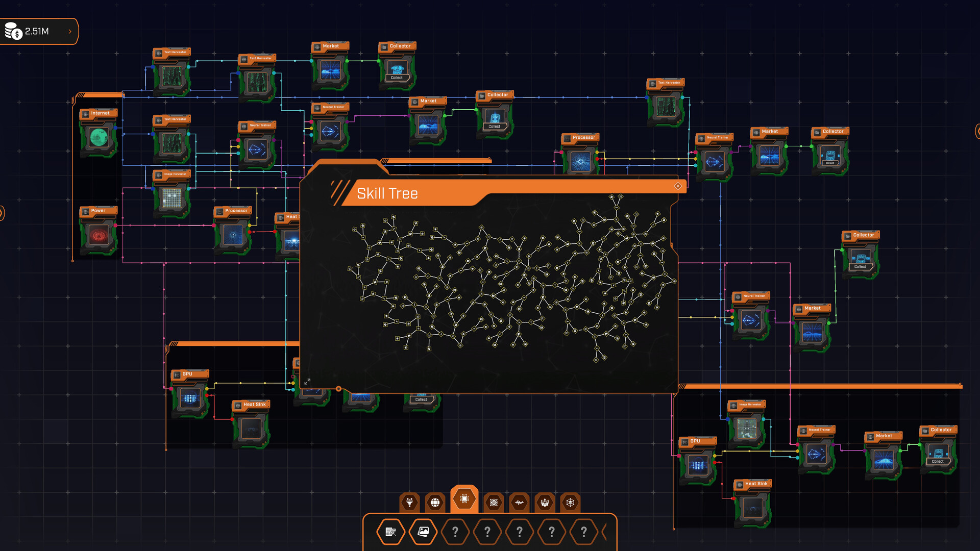This screenshot has width=980, height=551.
Task: Open the gear upgrade hexagon icon
Action: pyautogui.click(x=544, y=502)
